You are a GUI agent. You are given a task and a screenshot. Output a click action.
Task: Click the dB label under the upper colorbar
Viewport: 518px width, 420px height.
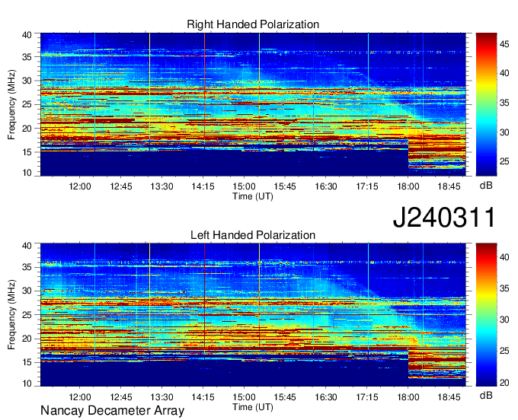(486, 186)
